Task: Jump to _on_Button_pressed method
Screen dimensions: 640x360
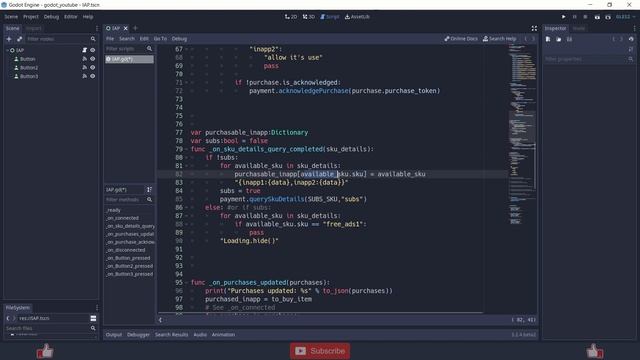Action: pos(128,258)
